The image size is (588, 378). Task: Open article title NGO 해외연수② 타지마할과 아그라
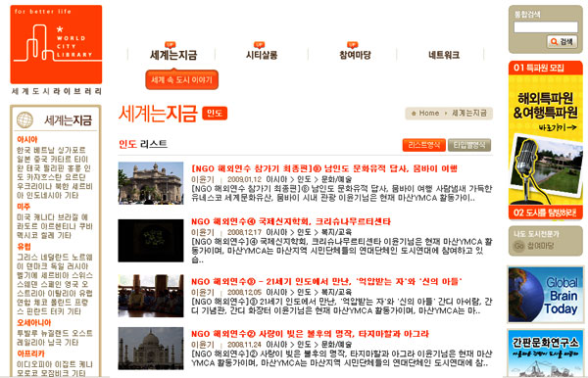310,334
